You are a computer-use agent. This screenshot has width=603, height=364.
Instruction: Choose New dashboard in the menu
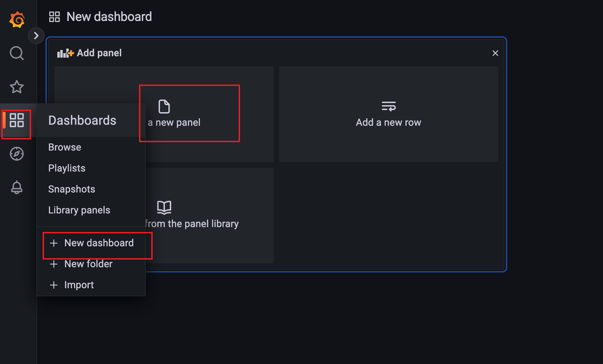99,243
